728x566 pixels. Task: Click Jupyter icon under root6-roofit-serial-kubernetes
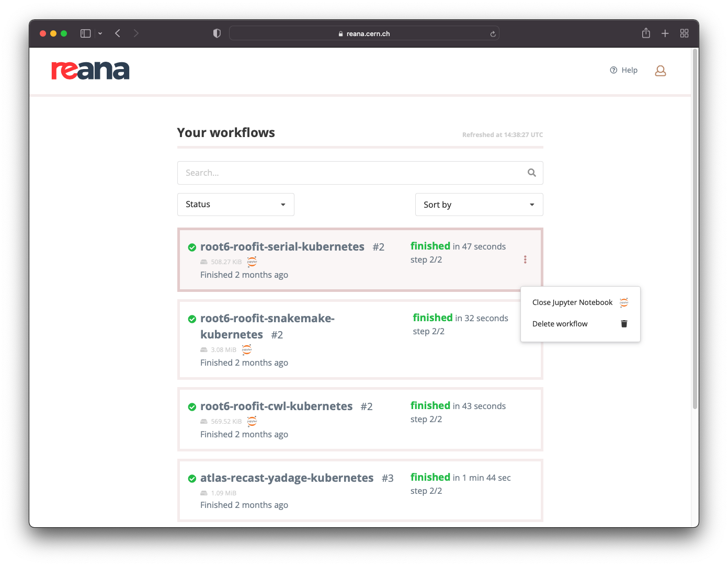pos(252,262)
